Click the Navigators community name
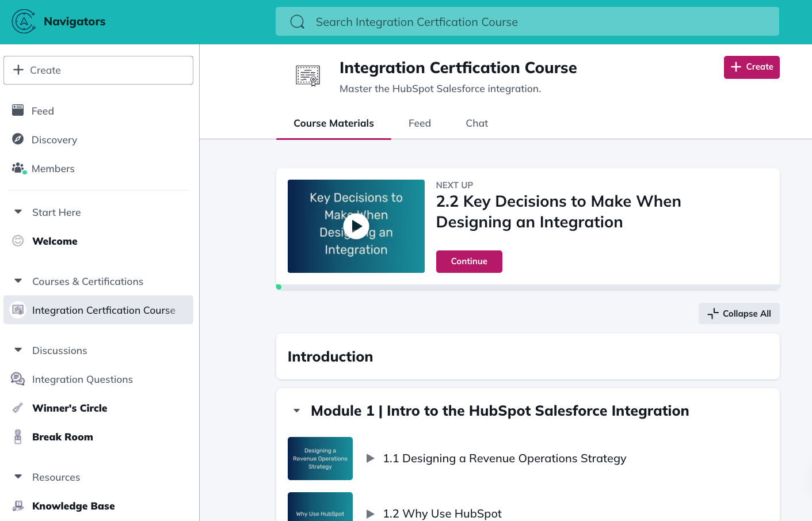Screen dimensions: 812x521 coord(75,21)
